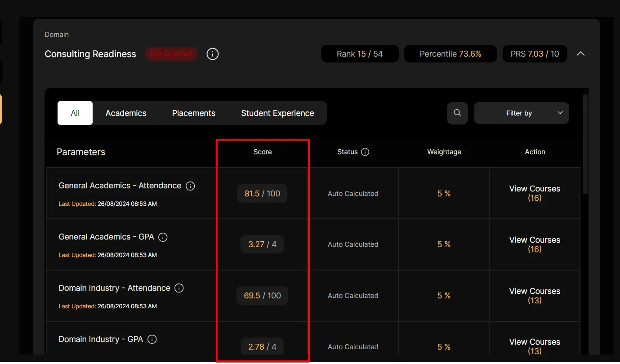Click the Rank 15 / 54 badge

point(359,54)
